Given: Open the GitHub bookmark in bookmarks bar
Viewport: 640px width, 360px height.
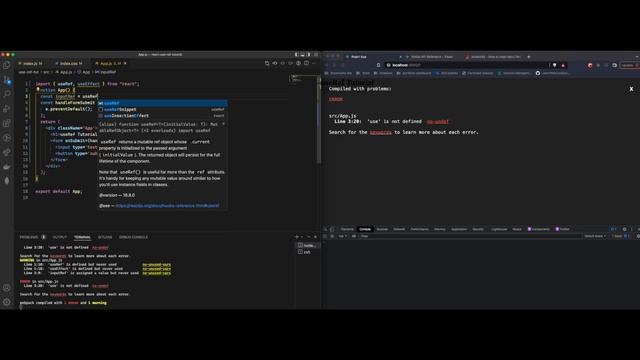Looking at the screenshot, I should tap(552, 73).
